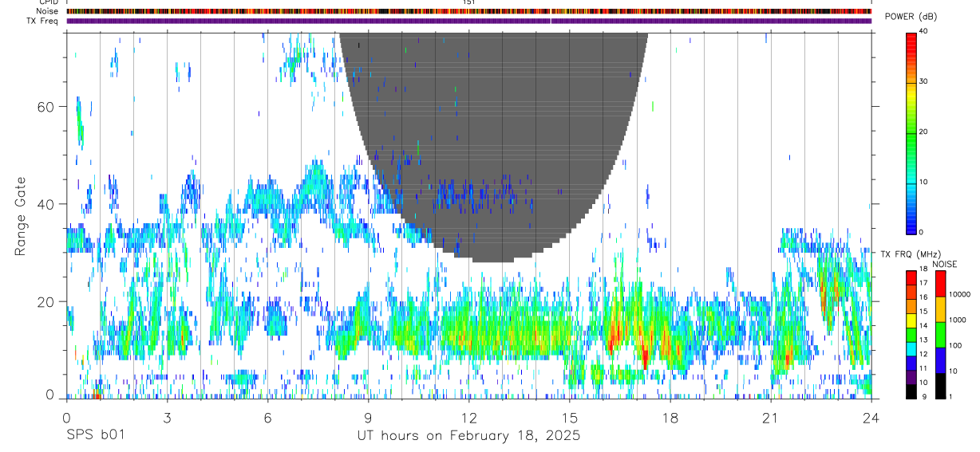Click the 'Range Gate' y-axis label
Viewport: 980px width, 452px height.
point(22,215)
